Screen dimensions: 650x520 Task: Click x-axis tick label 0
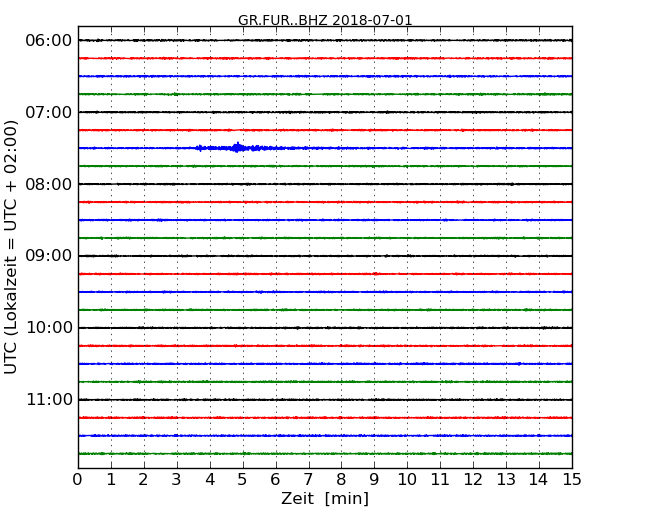point(78,480)
